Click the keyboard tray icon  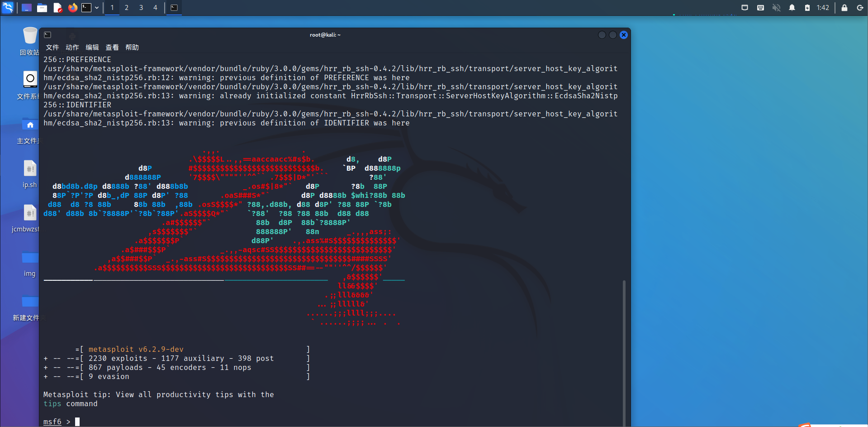pyautogui.click(x=760, y=8)
